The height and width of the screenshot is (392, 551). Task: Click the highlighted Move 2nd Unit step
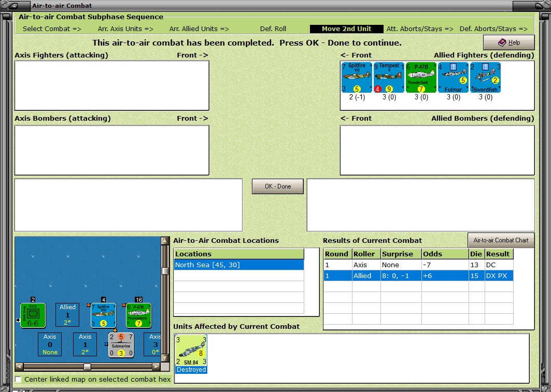pyautogui.click(x=346, y=29)
